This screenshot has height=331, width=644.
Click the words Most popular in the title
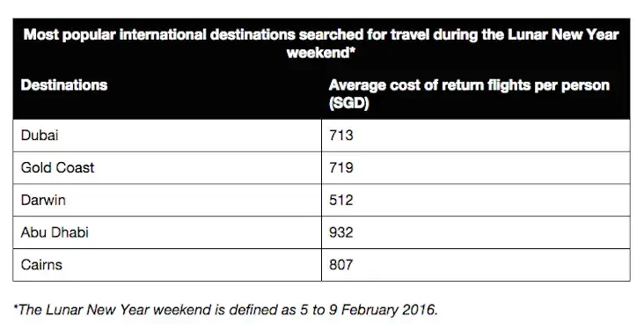70,35
